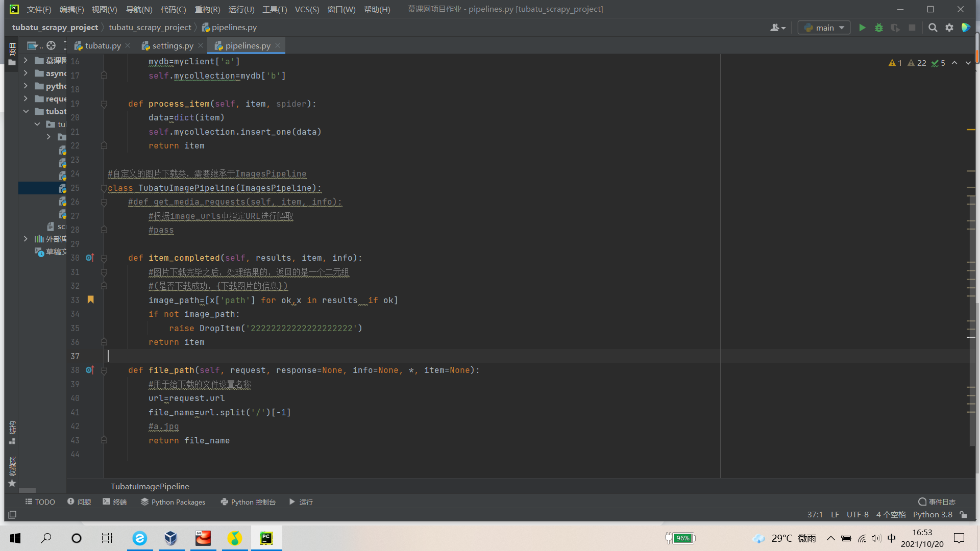Go to previous highlighted error arrow
980x551 pixels.
tap(954, 63)
